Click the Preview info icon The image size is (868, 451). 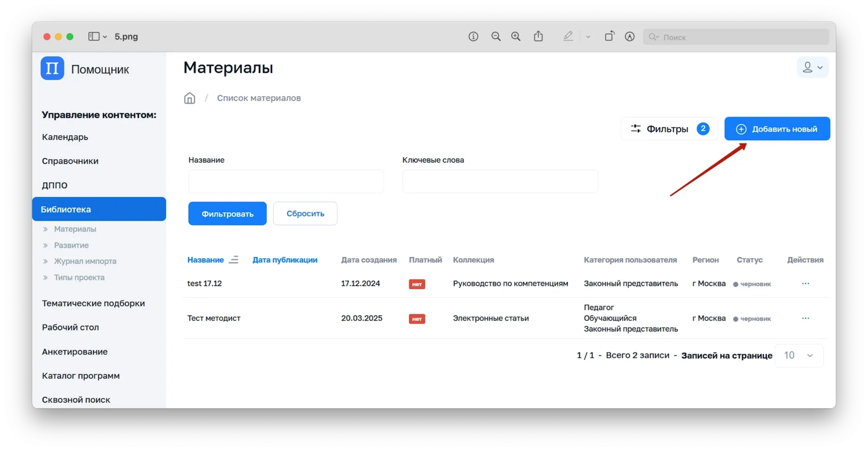point(473,37)
